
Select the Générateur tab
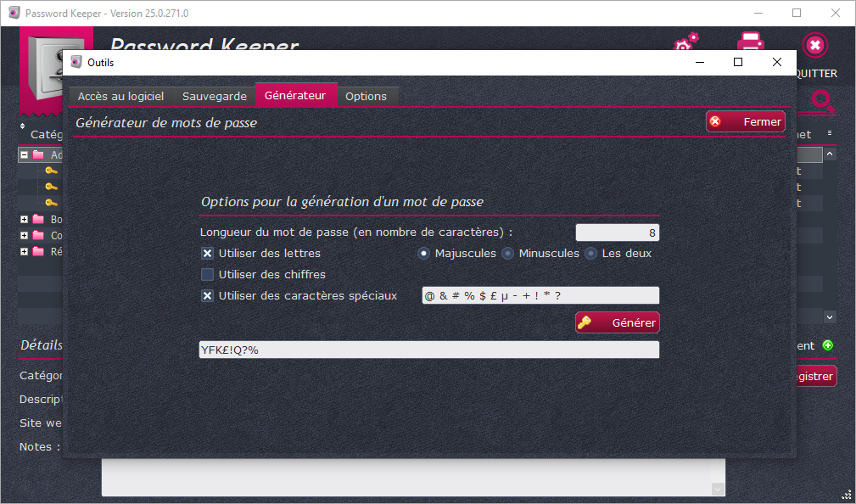point(295,95)
